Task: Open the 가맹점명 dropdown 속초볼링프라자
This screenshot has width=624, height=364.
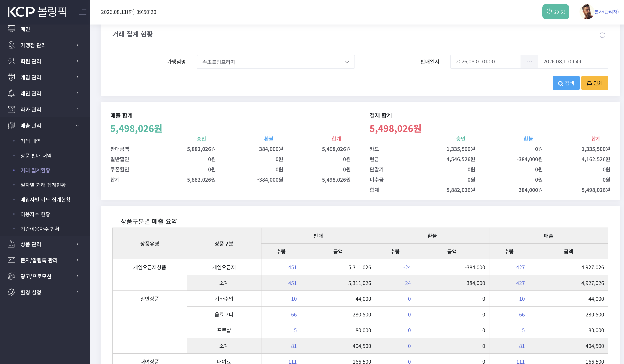Action: [276, 62]
